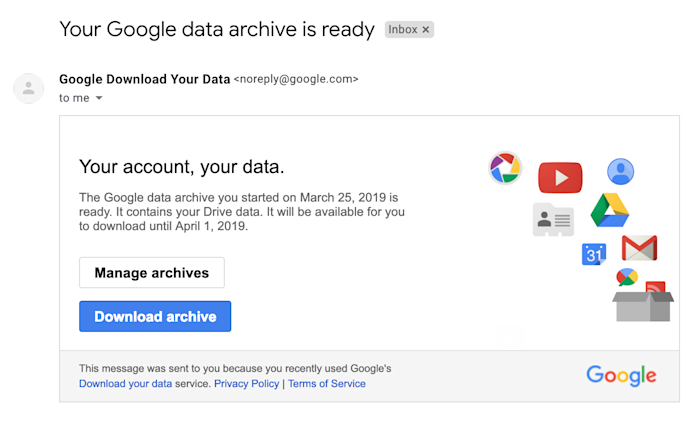The width and height of the screenshot is (700, 430).
Task: Click the Picasa pinwheel icon
Action: tap(505, 168)
